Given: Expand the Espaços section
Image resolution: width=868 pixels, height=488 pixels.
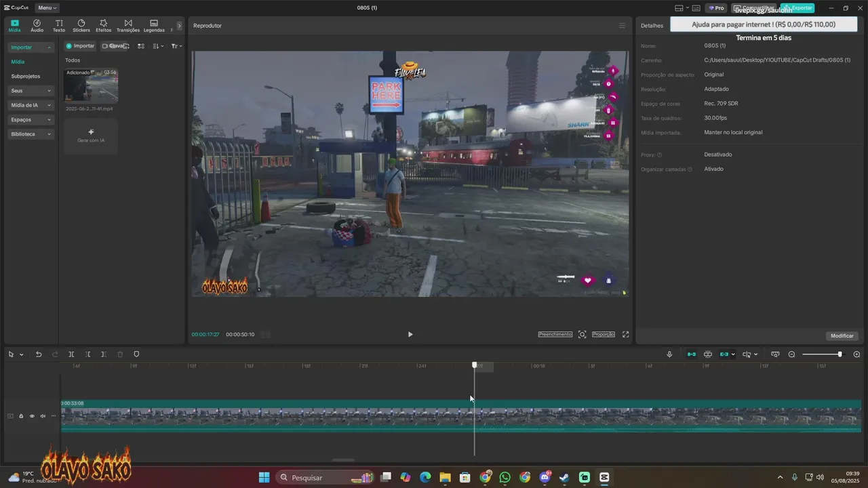Looking at the screenshot, I should 31,120.
